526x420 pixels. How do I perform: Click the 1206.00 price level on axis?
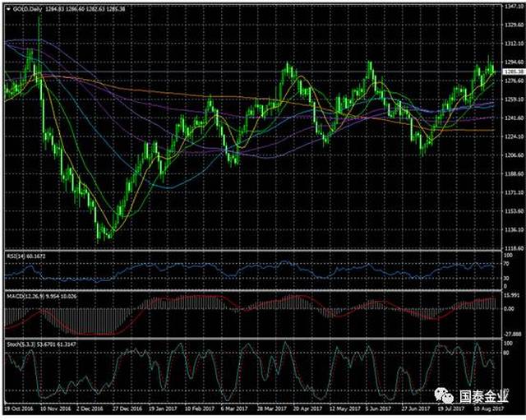(x=512, y=155)
